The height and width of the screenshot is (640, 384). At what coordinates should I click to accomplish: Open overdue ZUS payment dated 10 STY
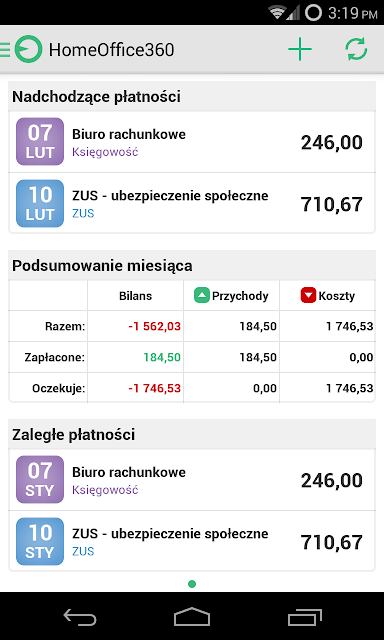coord(192,541)
